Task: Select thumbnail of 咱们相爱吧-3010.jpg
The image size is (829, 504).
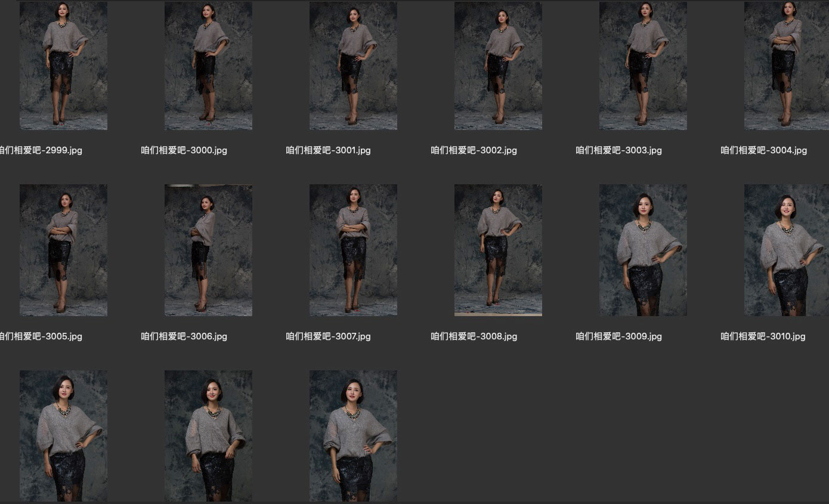Action: (x=787, y=250)
